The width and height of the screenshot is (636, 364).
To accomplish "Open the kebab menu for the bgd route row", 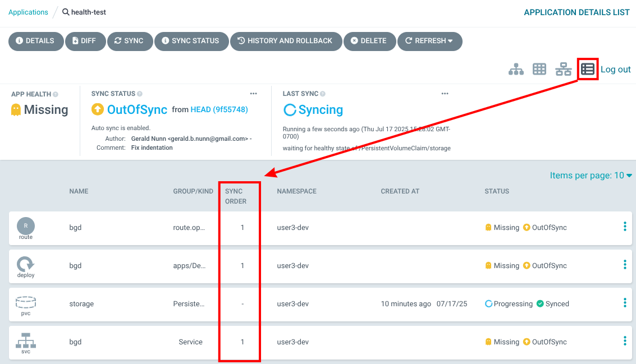I will (625, 227).
